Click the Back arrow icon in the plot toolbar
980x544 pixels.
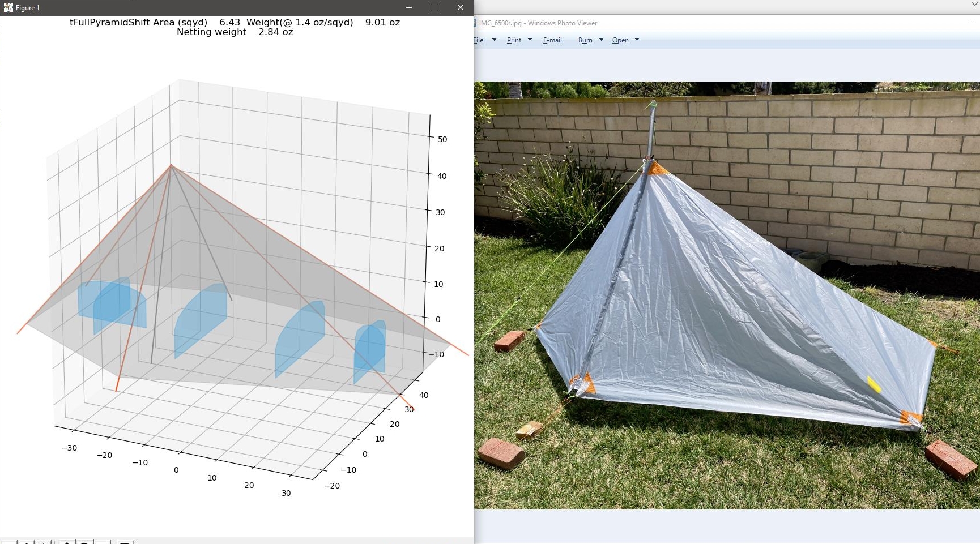click(27, 542)
